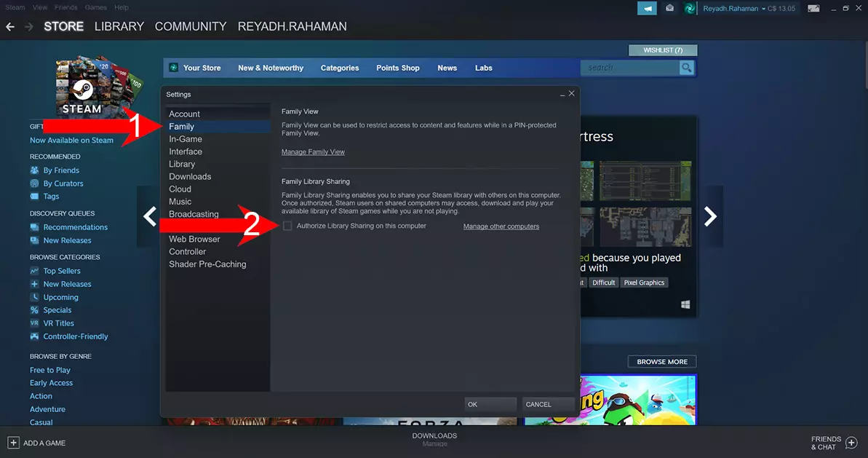Click the store search input field

[629, 68]
